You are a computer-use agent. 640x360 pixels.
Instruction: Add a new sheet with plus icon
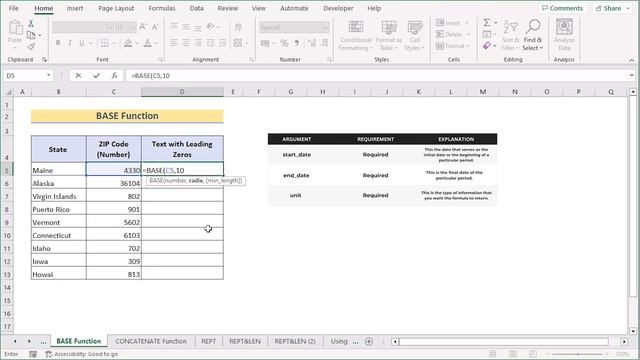pos(369,341)
